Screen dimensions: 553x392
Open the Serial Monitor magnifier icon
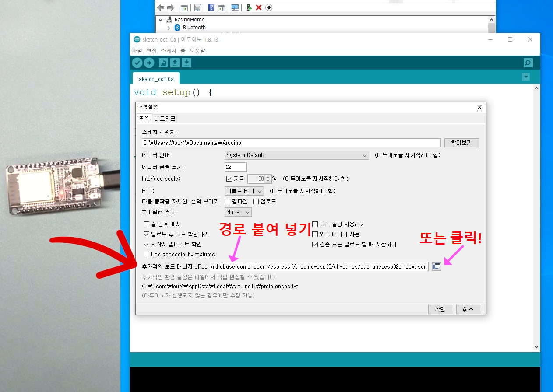pyautogui.click(x=528, y=63)
